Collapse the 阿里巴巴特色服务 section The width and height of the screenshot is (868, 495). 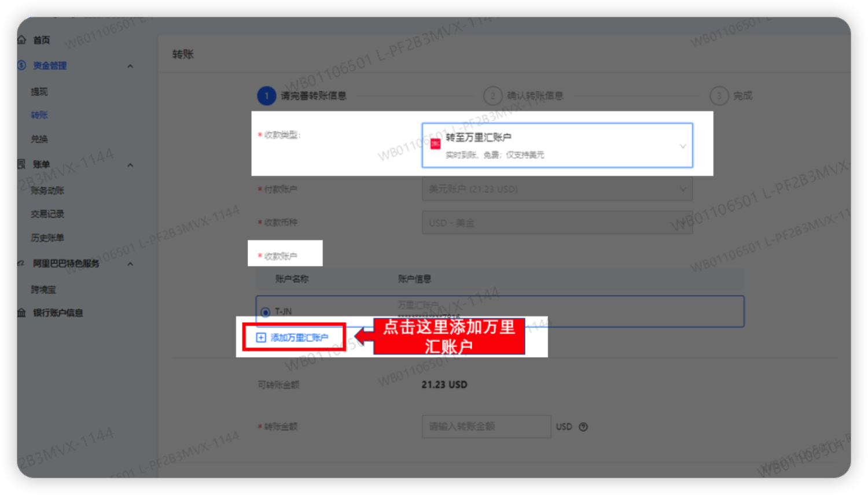[x=130, y=264]
